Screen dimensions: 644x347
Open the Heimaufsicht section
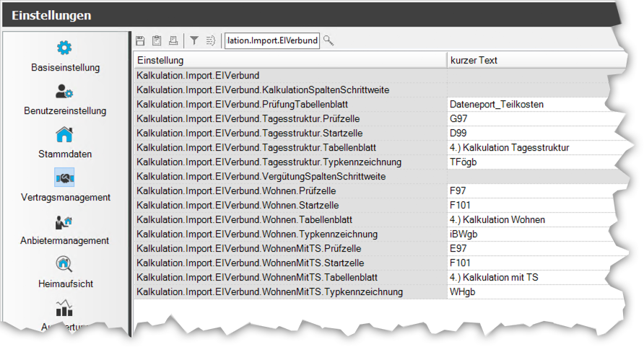65,273
